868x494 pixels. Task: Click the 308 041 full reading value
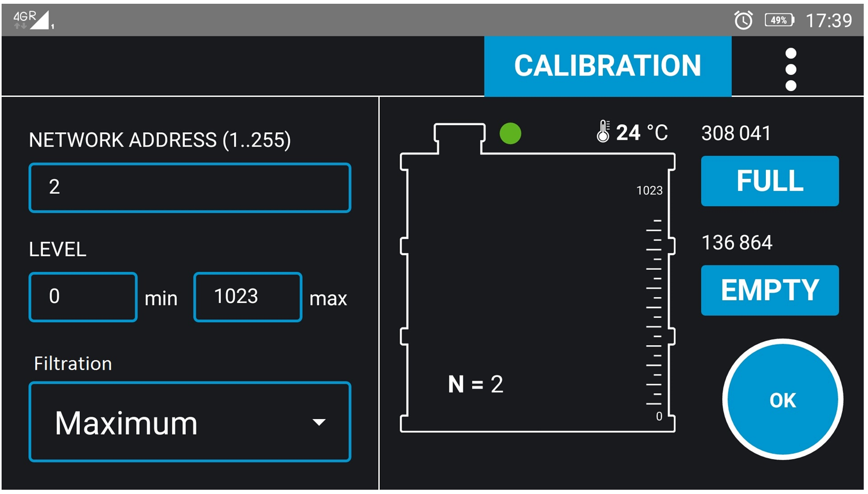pos(735,133)
